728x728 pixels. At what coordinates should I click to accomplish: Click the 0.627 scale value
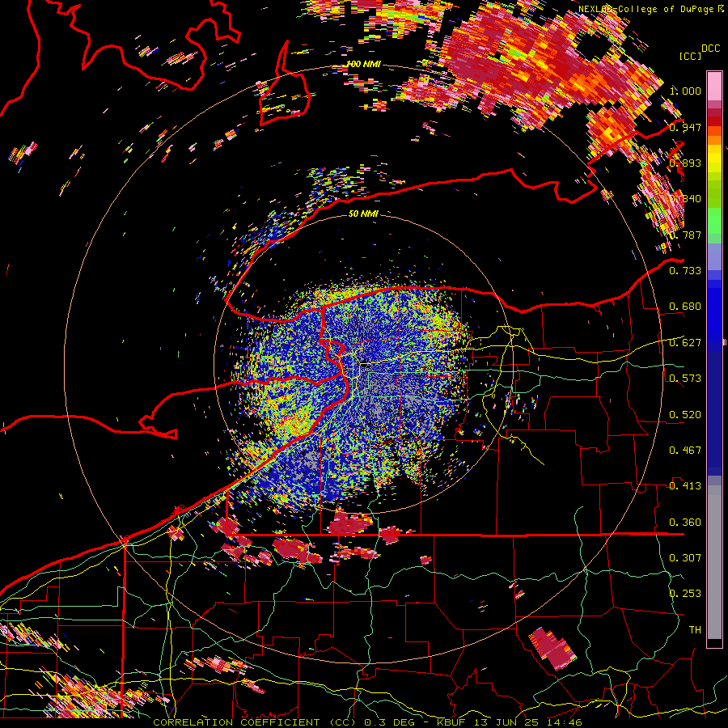pos(685,343)
